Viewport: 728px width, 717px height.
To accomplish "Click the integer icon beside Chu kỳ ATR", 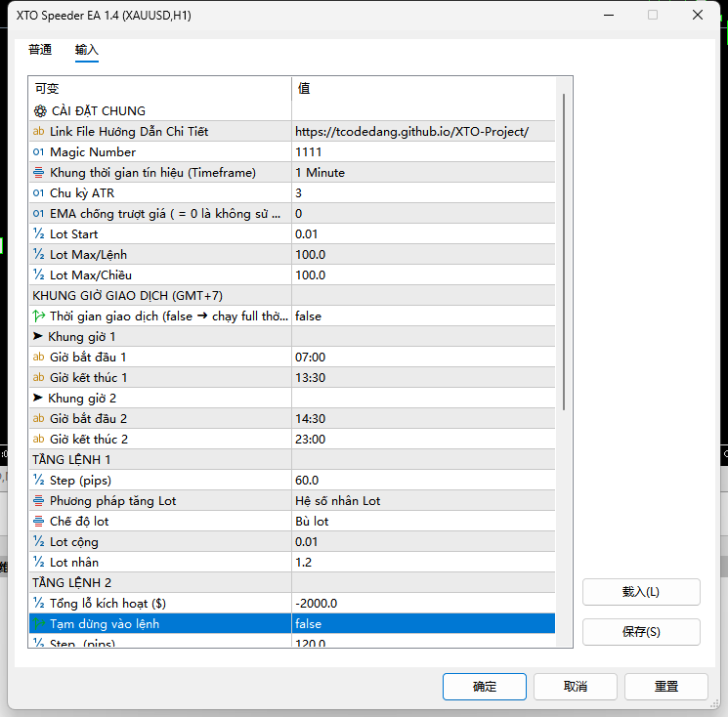I will pyautogui.click(x=38, y=193).
